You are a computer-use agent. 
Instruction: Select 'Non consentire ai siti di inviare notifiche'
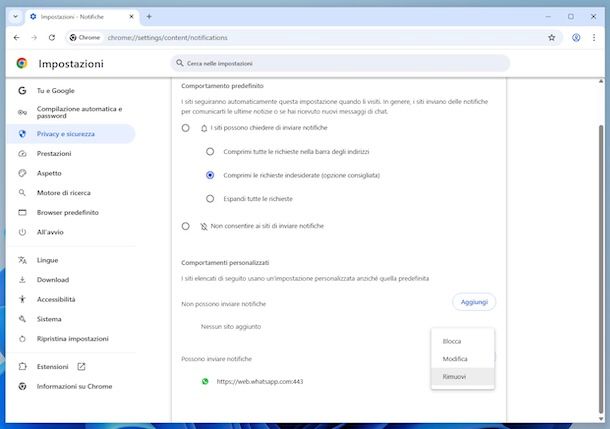click(186, 226)
